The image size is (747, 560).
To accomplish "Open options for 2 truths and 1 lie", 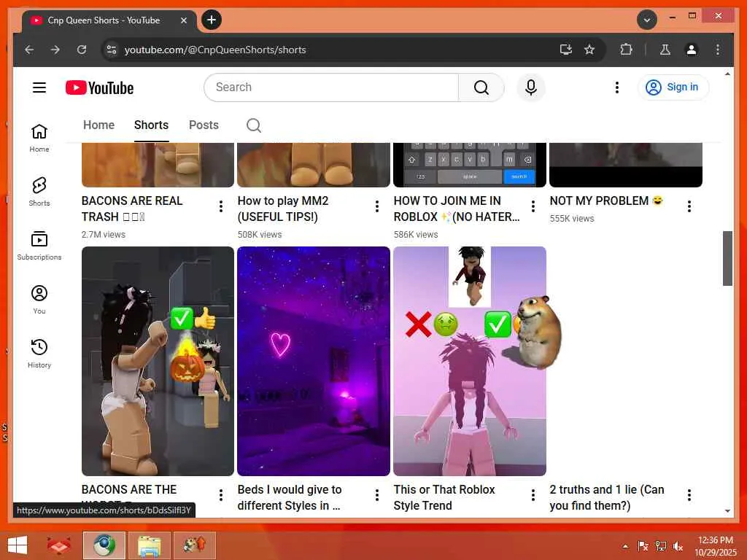I will tap(689, 495).
